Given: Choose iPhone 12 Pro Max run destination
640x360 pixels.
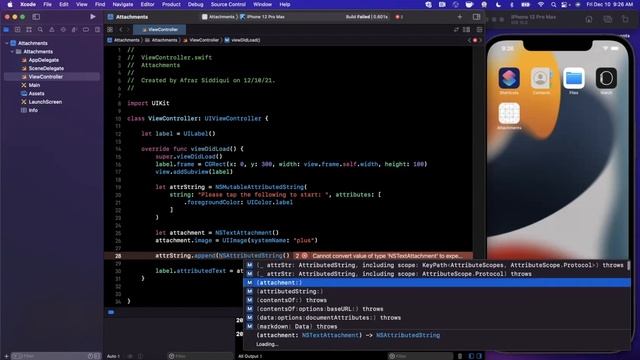Looking at the screenshot, I should pyautogui.click(x=262, y=17).
